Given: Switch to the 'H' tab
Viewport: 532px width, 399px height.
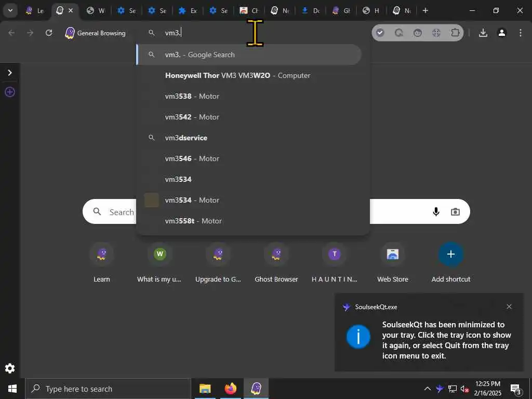Looking at the screenshot, I should click(371, 10).
